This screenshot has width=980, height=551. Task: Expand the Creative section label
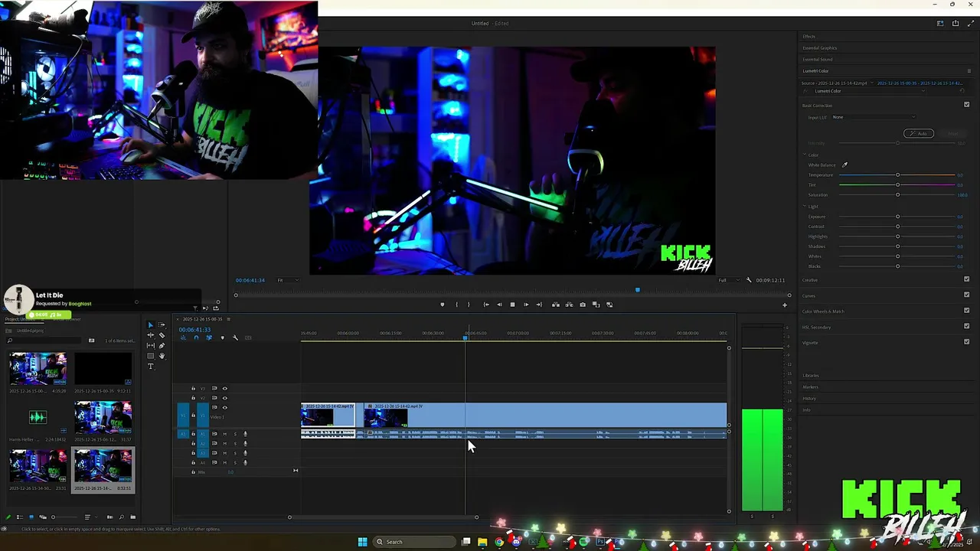click(x=809, y=280)
